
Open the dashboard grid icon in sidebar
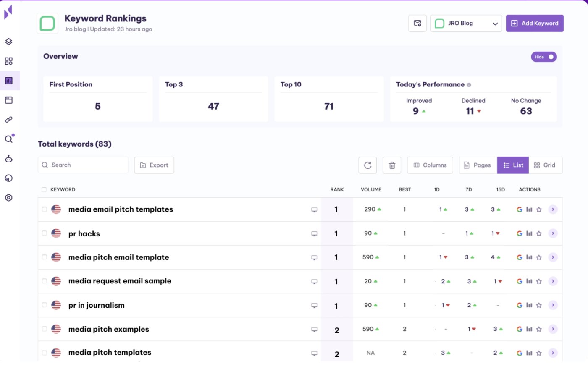(9, 61)
